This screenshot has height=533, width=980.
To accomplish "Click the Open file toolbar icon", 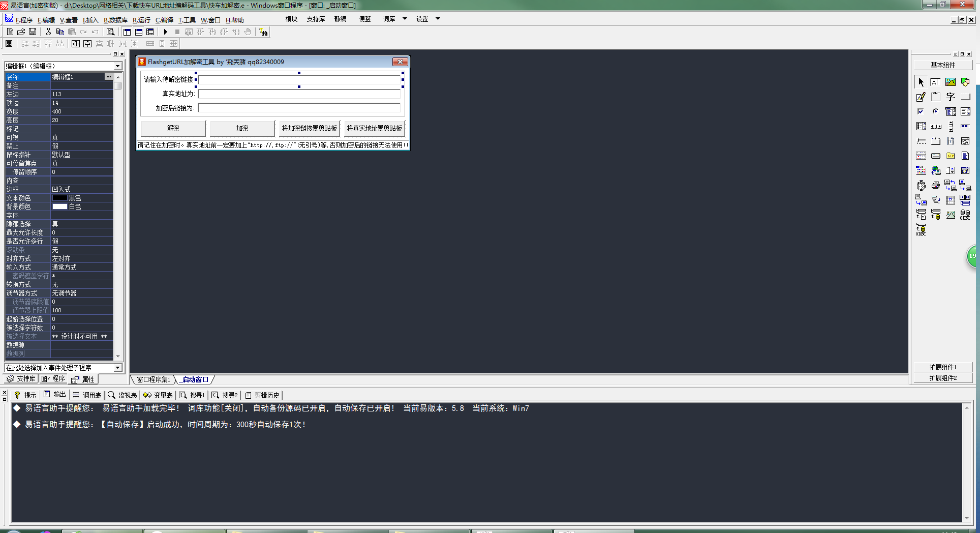I will pos(21,32).
